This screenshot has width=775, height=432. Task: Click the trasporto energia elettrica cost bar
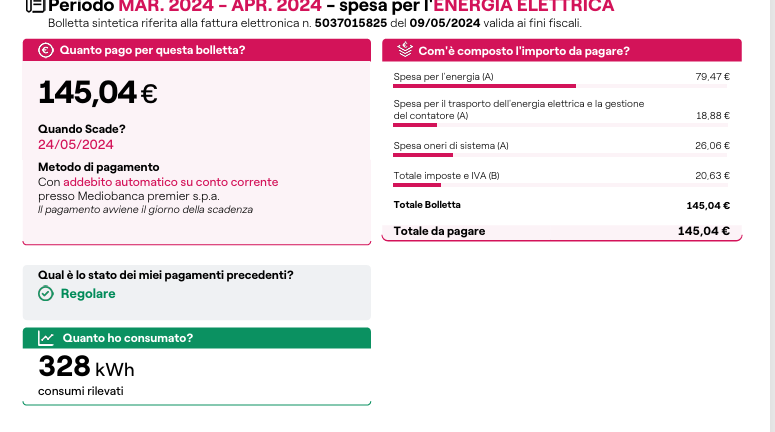pos(415,125)
